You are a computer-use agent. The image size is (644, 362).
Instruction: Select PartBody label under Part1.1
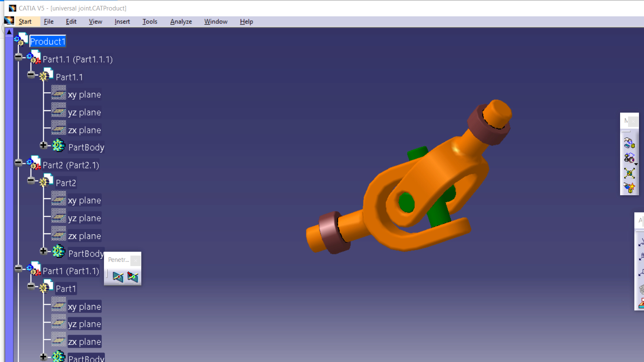86,147
